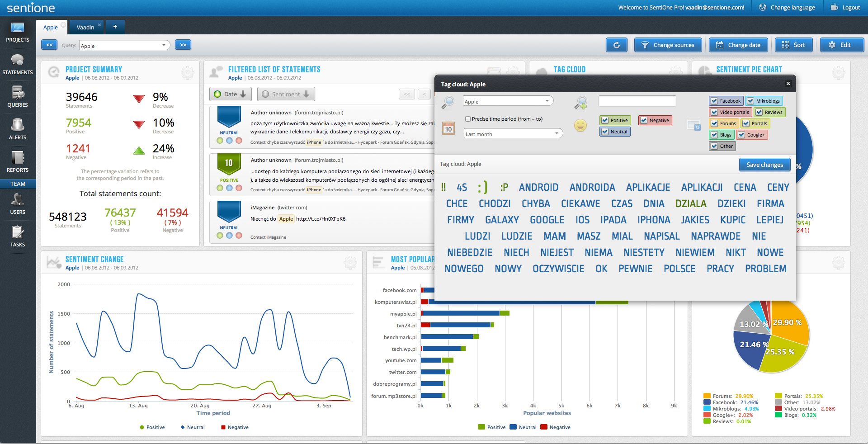Open Reports in the sidebar
This screenshot has height=444, width=868.
point(18,161)
